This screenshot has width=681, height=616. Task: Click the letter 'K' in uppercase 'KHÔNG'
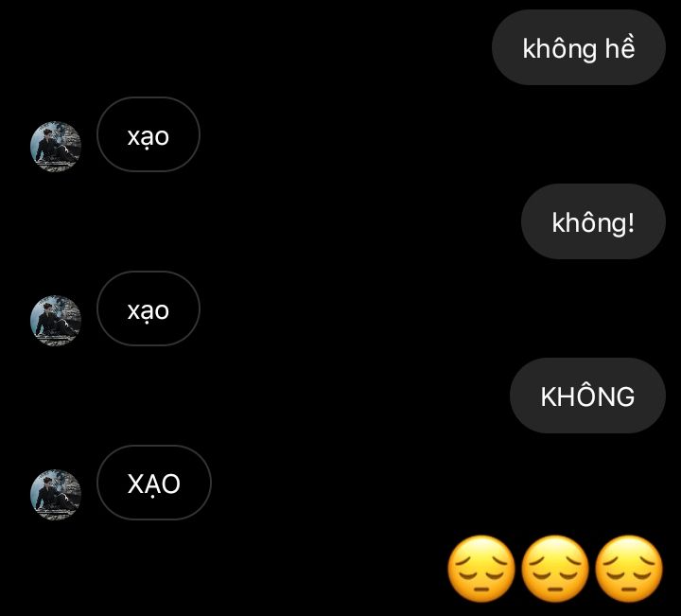[x=550, y=397]
